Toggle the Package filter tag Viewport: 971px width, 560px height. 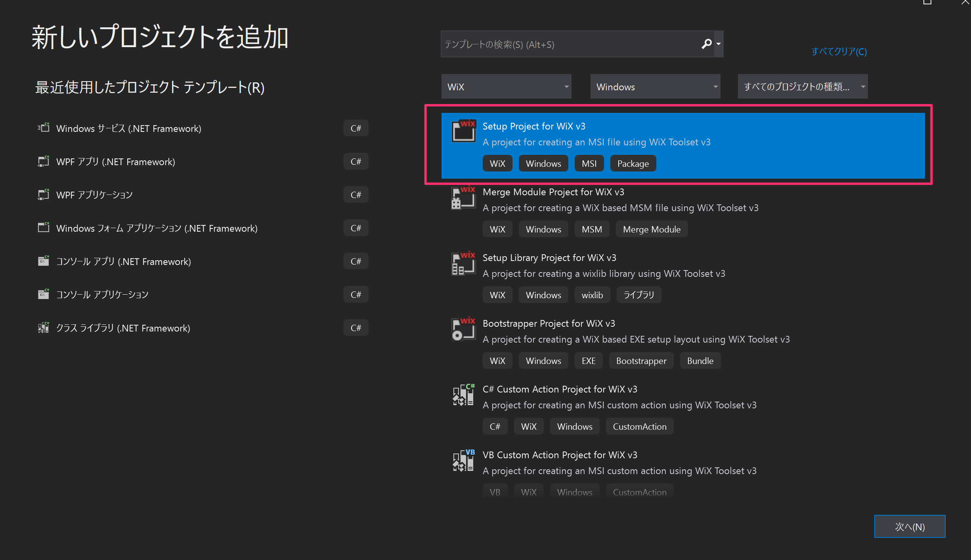point(633,163)
